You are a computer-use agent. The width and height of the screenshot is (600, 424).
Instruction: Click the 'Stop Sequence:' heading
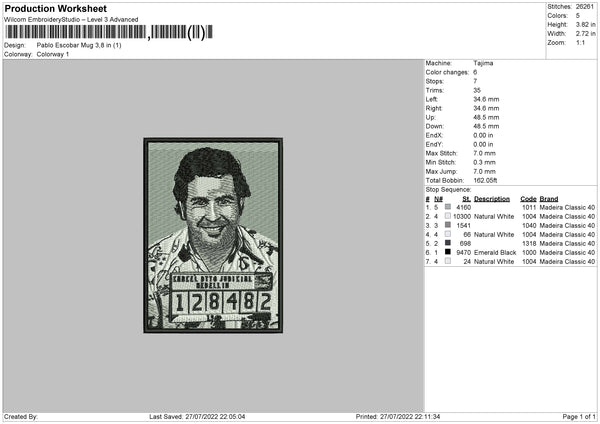point(448,190)
